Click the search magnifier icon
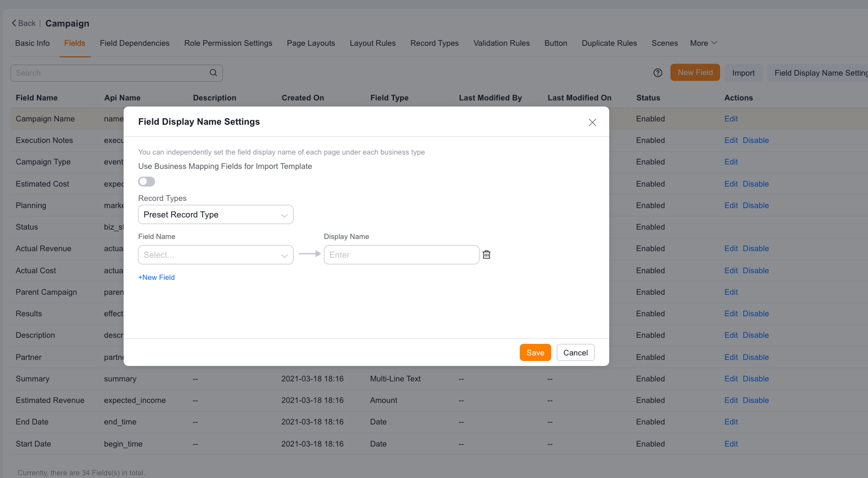Image resolution: width=868 pixels, height=478 pixels. click(x=214, y=73)
